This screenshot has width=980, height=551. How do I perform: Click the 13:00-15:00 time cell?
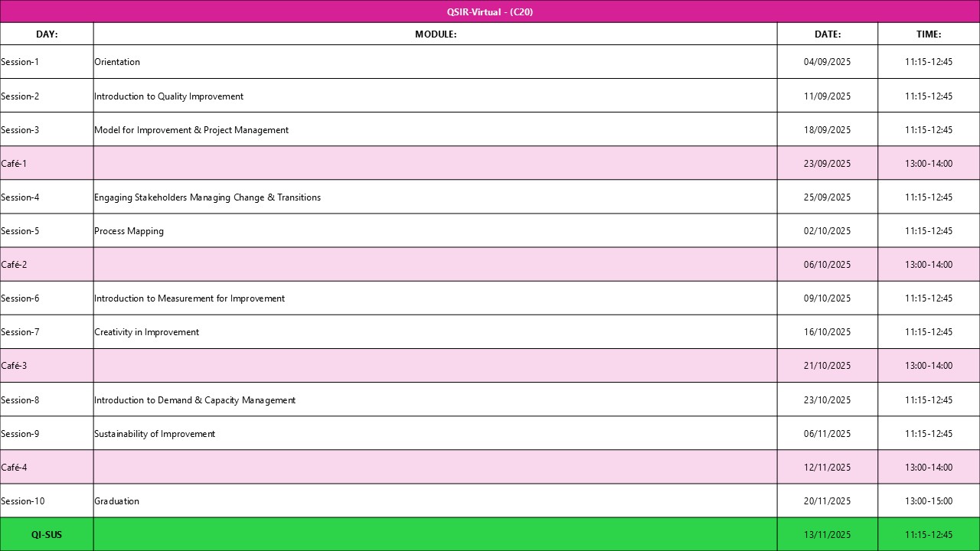pos(928,501)
